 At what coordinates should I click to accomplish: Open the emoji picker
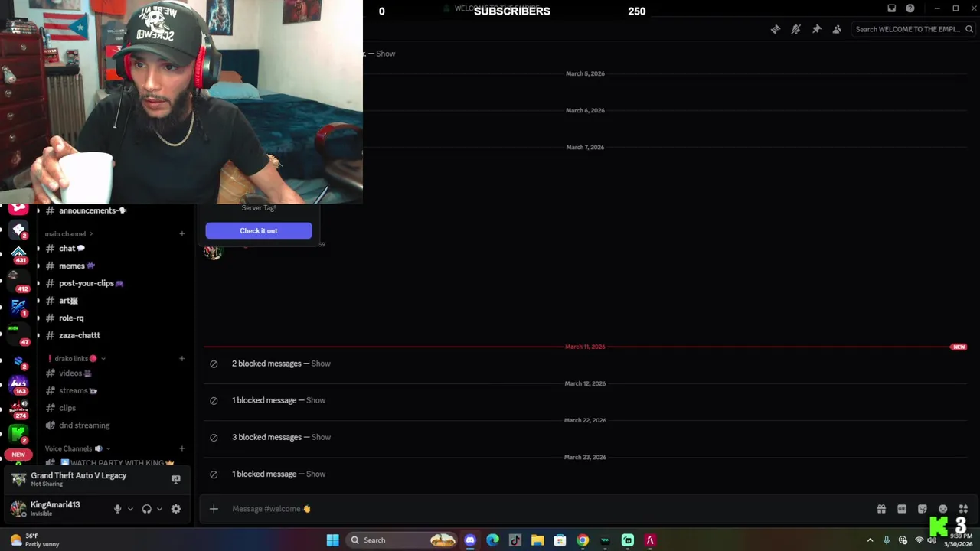point(942,509)
